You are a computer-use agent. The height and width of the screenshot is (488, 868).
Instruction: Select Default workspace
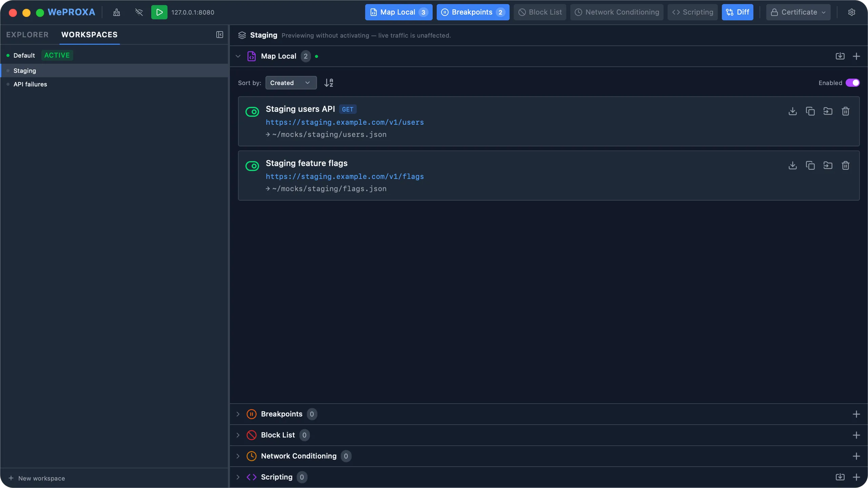click(x=114, y=55)
